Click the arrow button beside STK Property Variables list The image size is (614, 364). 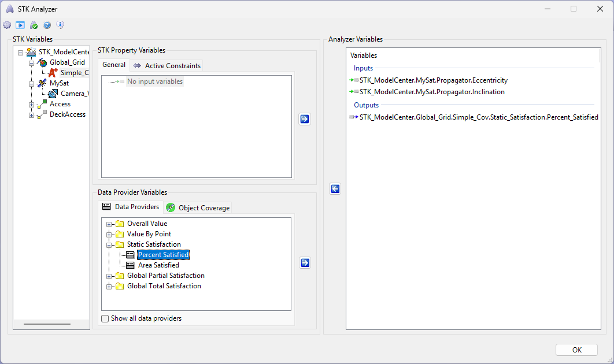(305, 120)
